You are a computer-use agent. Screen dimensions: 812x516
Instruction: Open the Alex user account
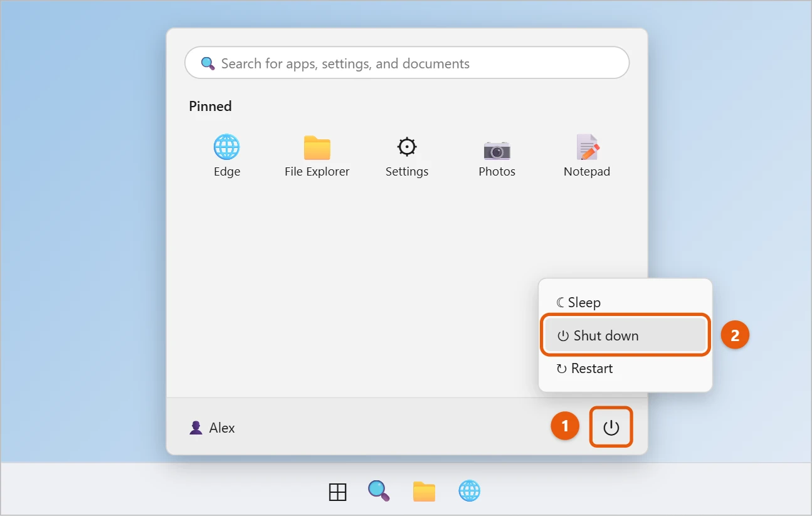(x=212, y=428)
